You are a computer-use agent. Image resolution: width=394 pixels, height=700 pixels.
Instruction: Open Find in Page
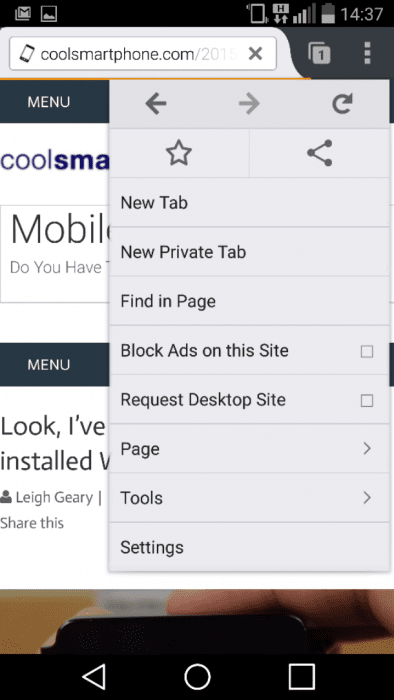tap(249, 301)
